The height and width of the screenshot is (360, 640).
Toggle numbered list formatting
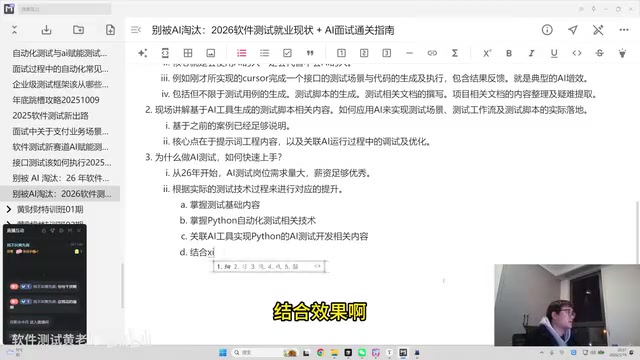point(242,53)
